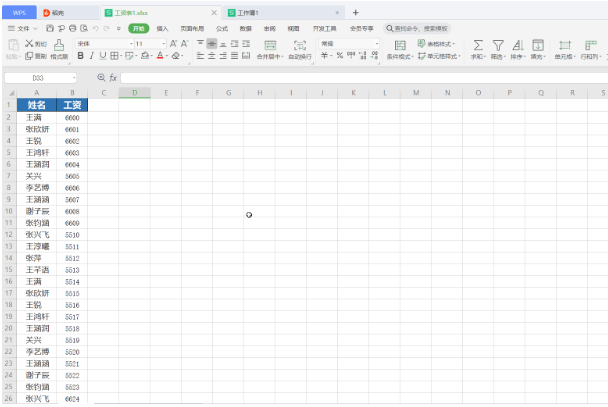Click the eraser clear formatting icon
Screen dimensions: 608x407
tap(176, 56)
